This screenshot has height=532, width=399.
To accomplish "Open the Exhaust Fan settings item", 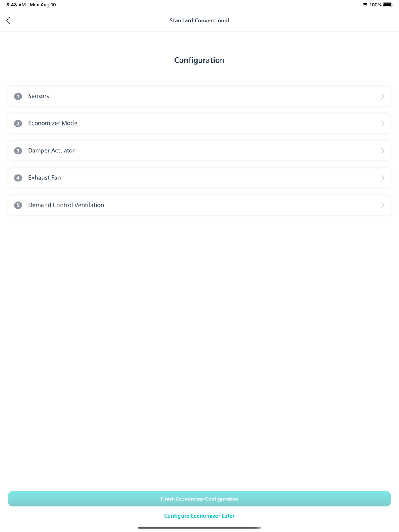I will pos(199,178).
